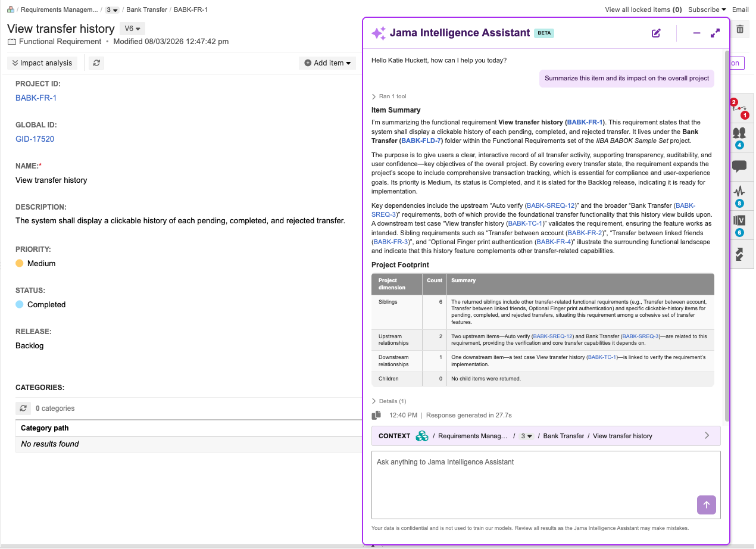Open the V6 version dropdown

pyautogui.click(x=132, y=29)
